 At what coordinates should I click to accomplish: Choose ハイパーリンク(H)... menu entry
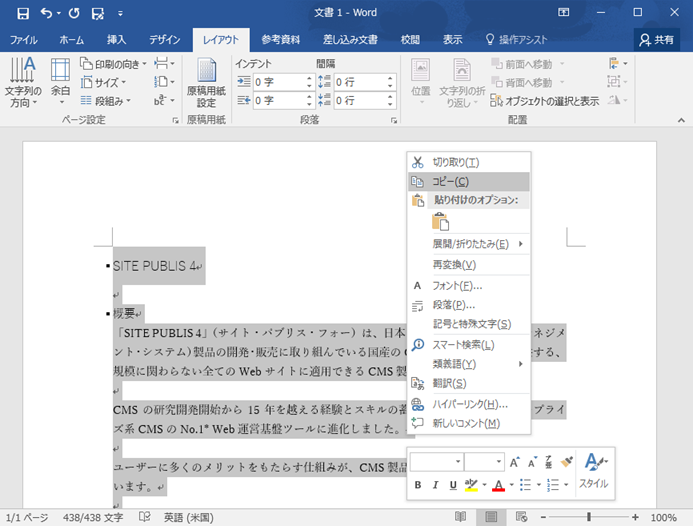pos(468,404)
